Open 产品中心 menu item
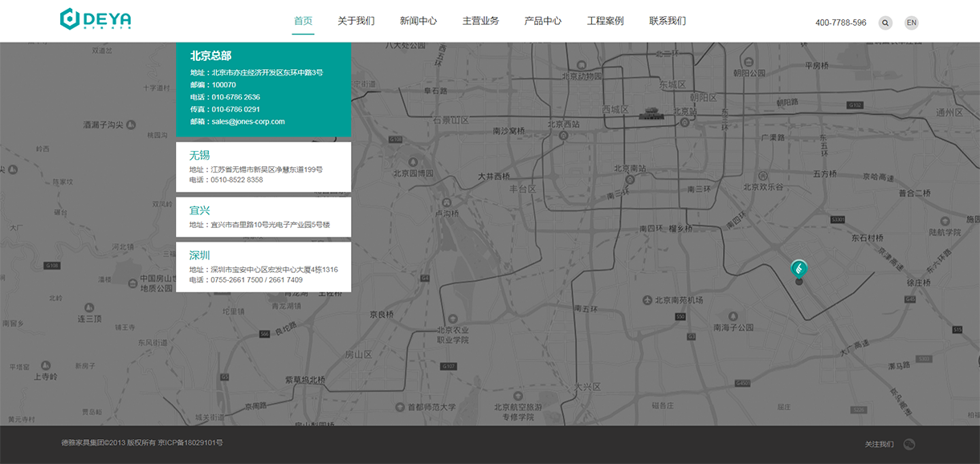Screen dimensions: 980x464 click(x=543, y=21)
